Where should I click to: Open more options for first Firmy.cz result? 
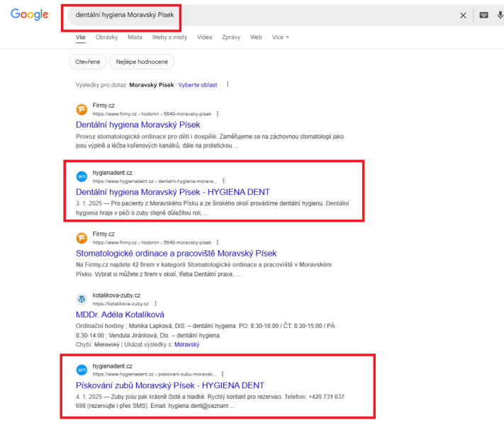(218, 114)
